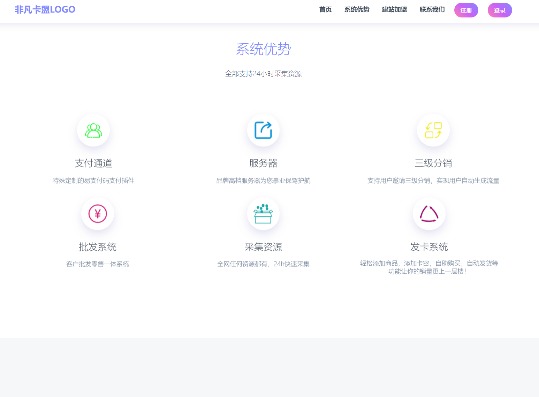This screenshot has height=397, width=539.
Task: Open nav item between 系统优势 and 联系我们
Action: coord(394,10)
